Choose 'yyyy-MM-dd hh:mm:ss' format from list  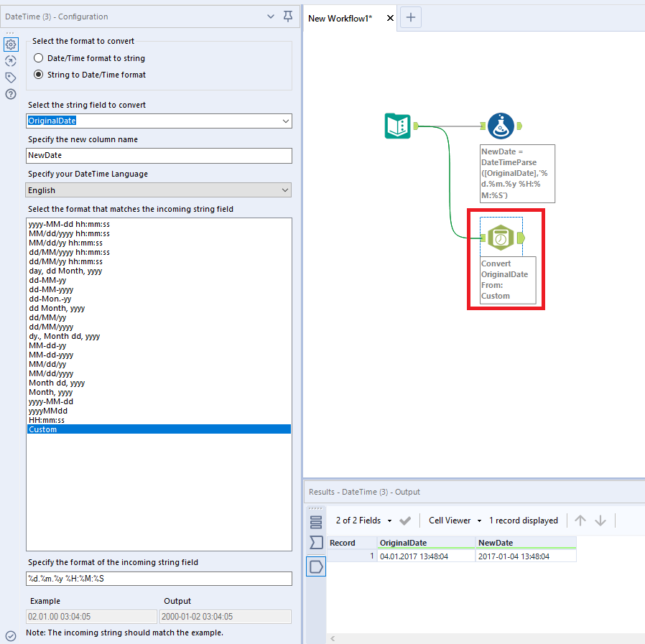(69, 225)
